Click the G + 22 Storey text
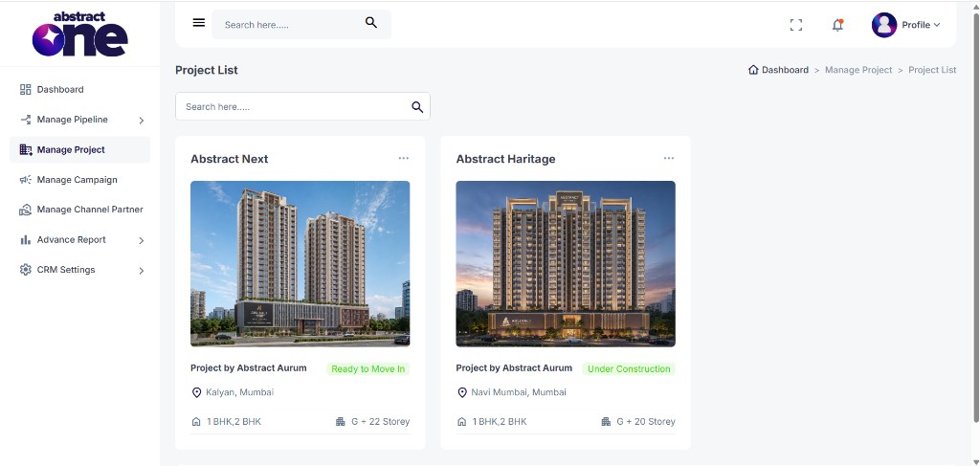The width and height of the screenshot is (980, 466). pos(381,422)
